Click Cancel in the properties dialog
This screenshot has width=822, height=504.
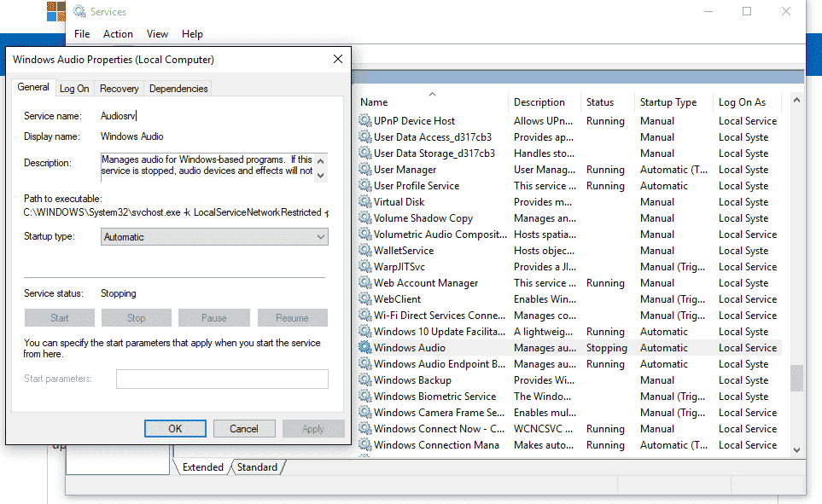pos(244,428)
